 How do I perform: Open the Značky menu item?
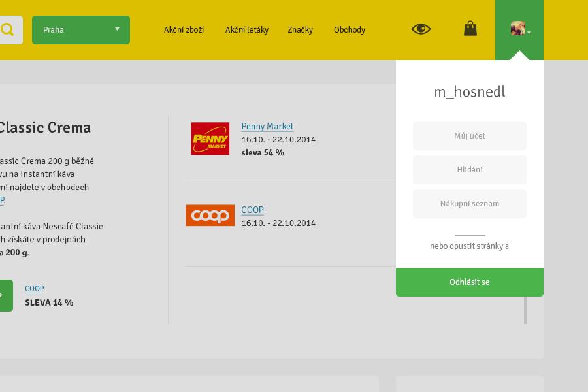pos(300,30)
